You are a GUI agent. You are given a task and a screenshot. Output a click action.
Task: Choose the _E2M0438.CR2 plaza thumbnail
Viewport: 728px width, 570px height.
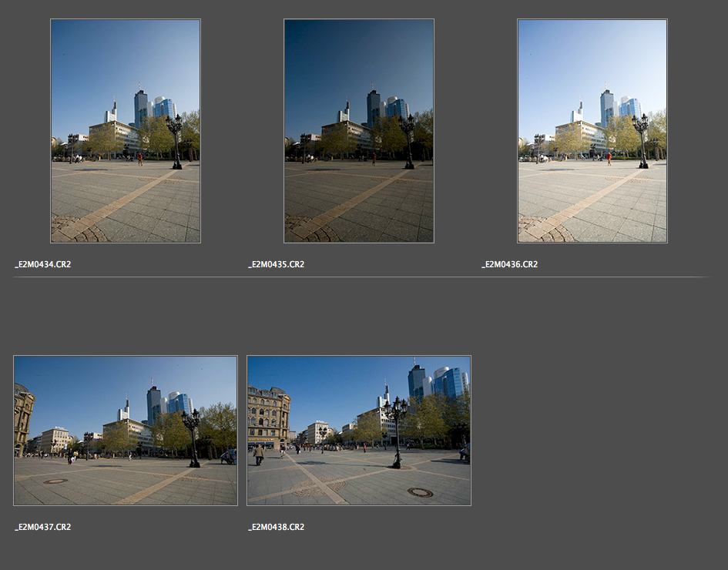pyautogui.click(x=358, y=430)
